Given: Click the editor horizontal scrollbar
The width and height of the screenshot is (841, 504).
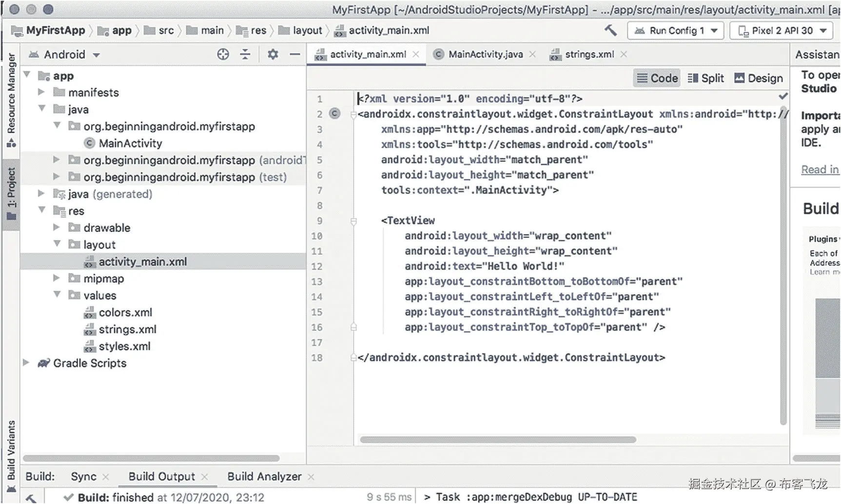Looking at the screenshot, I should [498, 440].
